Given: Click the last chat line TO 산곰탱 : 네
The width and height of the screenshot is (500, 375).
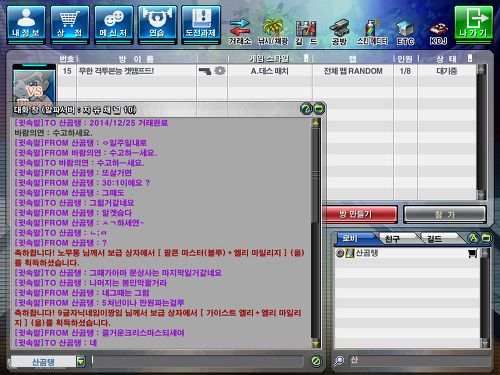Looking at the screenshot, I should click(x=56, y=343).
